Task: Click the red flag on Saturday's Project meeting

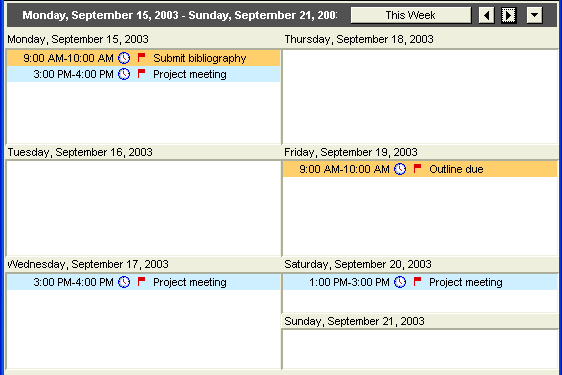Action: click(x=418, y=281)
